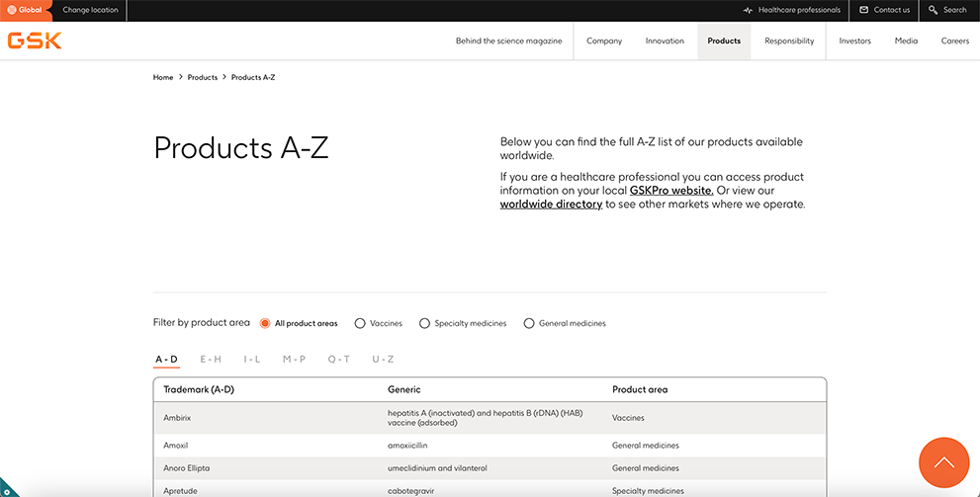Click General medicines in the Amoxil row
The image size is (980, 497).
pyautogui.click(x=646, y=446)
